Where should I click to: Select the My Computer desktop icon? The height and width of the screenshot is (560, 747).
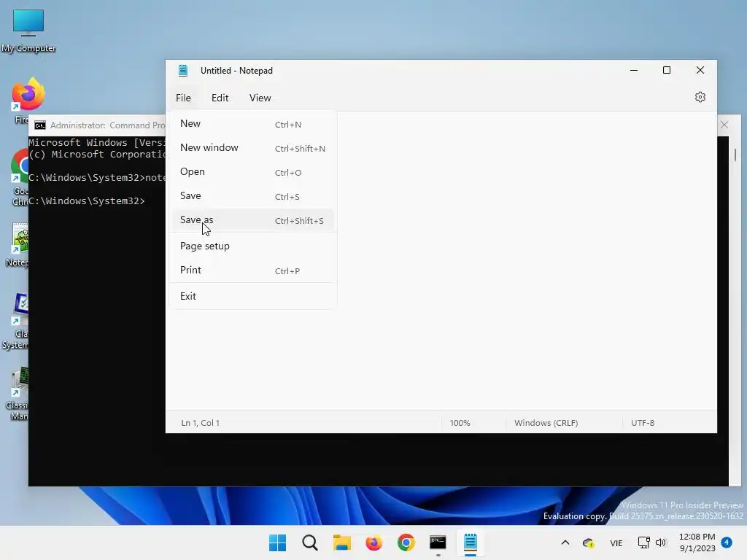coord(28,31)
